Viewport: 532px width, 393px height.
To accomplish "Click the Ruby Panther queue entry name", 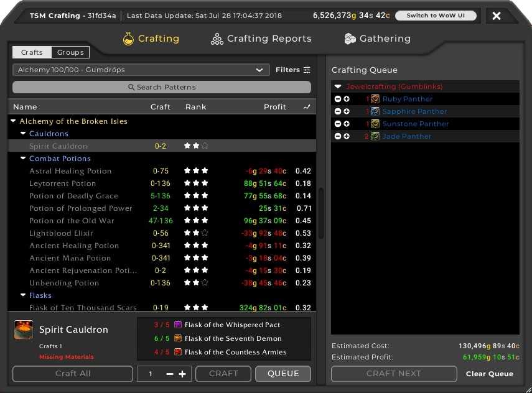I will pos(408,99).
